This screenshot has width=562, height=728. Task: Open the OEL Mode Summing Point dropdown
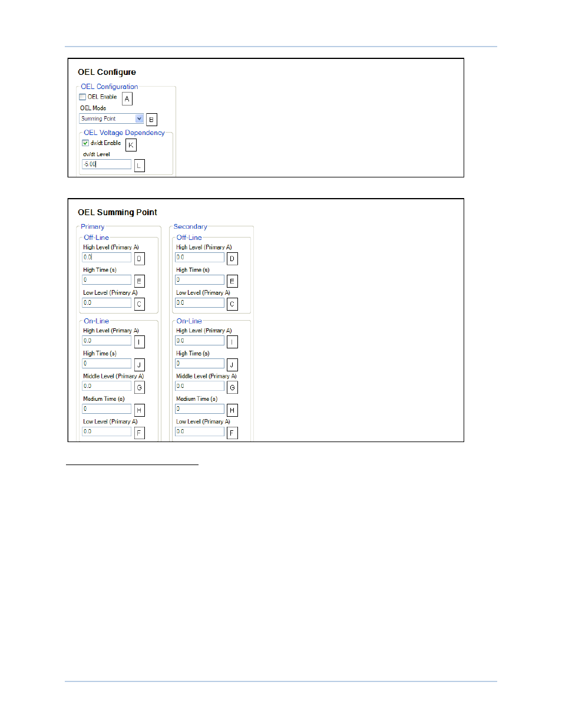[x=111, y=118]
